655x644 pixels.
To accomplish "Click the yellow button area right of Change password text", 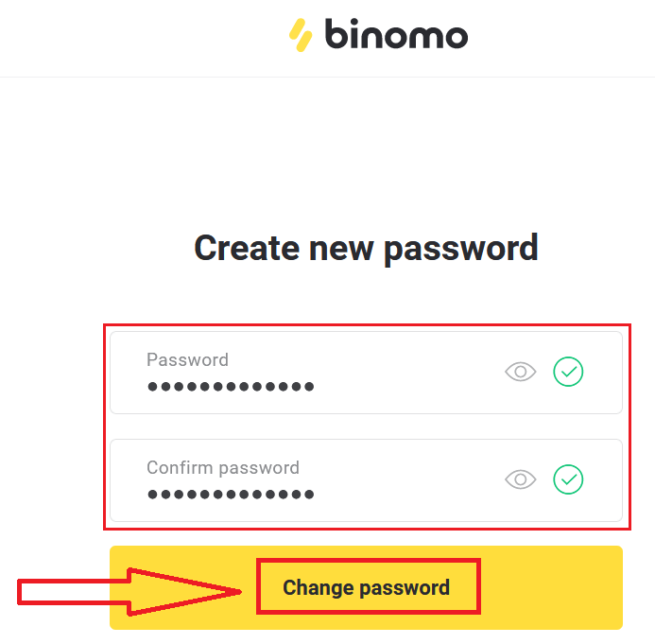I will coord(548,588).
